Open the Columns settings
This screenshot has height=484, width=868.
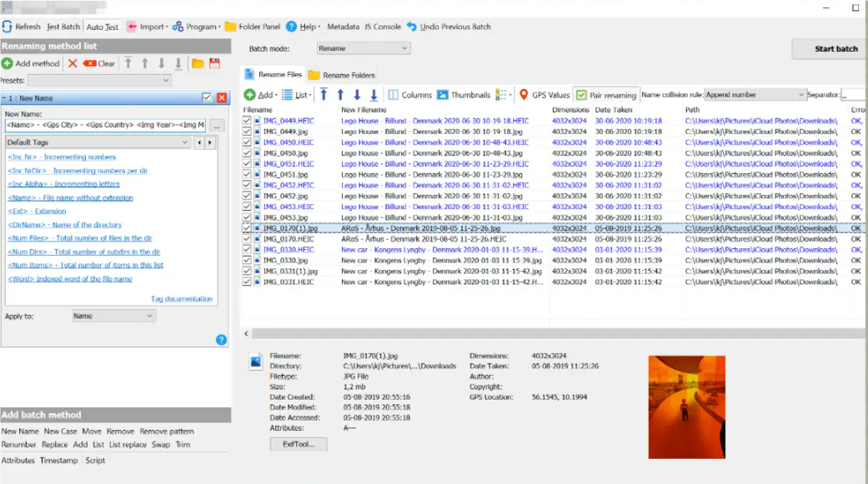(409, 95)
